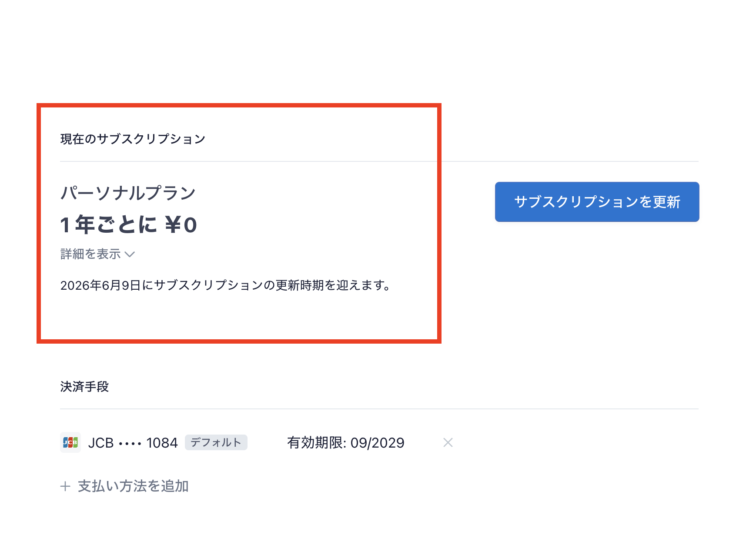Click the card's last digits 1084
This screenshot has height=542, width=756.
(162, 443)
